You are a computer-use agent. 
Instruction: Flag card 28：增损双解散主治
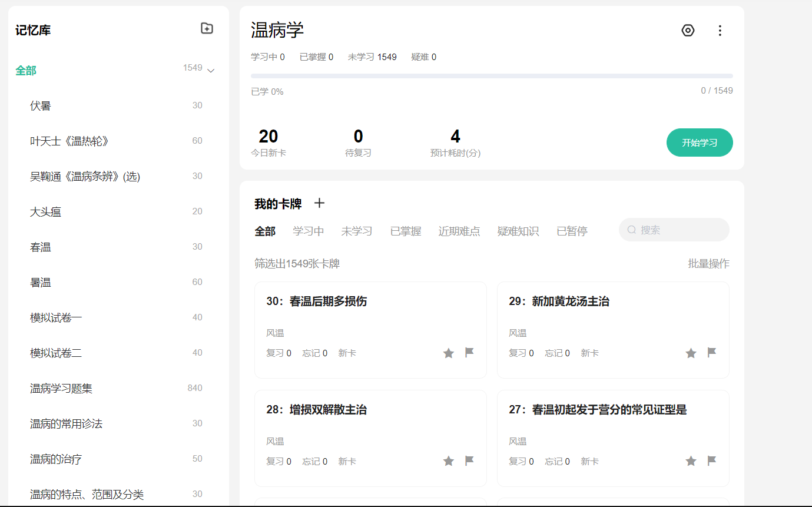469,460
